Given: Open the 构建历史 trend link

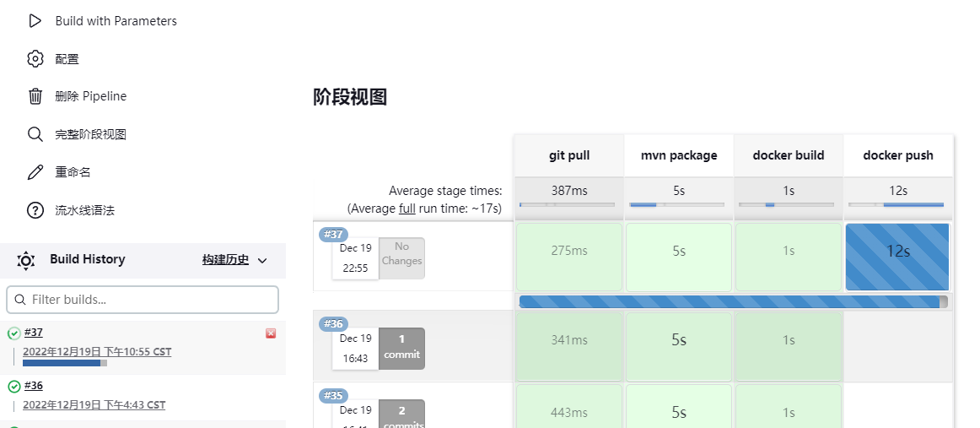Looking at the screenshot, I should point(225,260).
